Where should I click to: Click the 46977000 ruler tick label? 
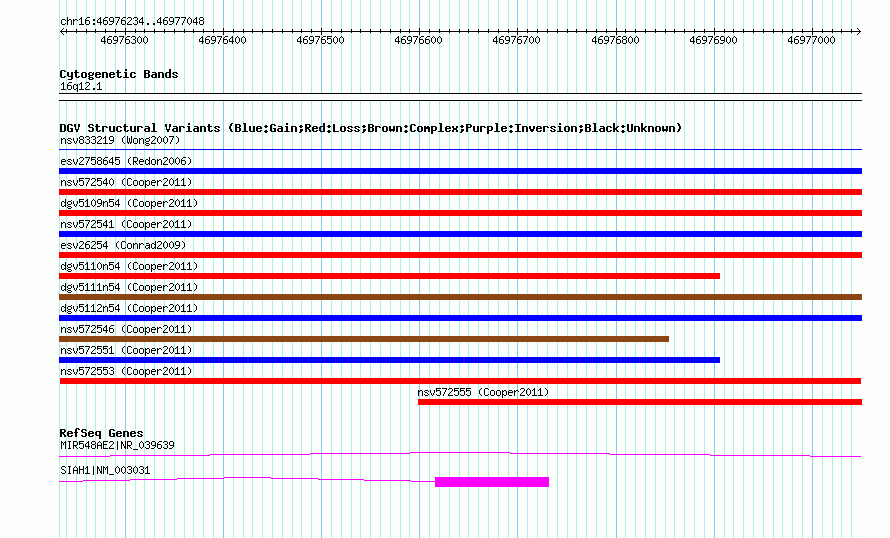pos(812,40)
